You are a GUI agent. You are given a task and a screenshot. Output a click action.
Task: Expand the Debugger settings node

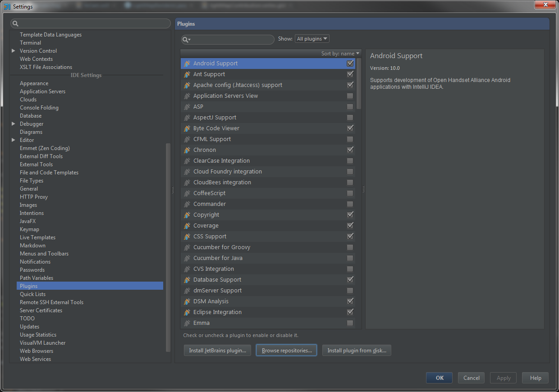(x=14, y=124)
